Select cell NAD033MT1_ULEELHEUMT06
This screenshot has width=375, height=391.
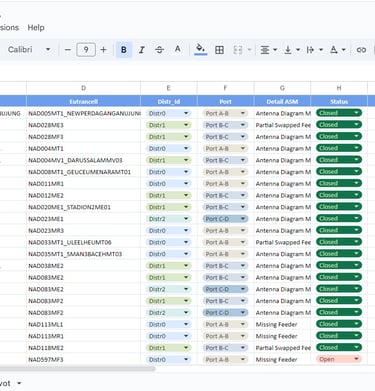83,242
